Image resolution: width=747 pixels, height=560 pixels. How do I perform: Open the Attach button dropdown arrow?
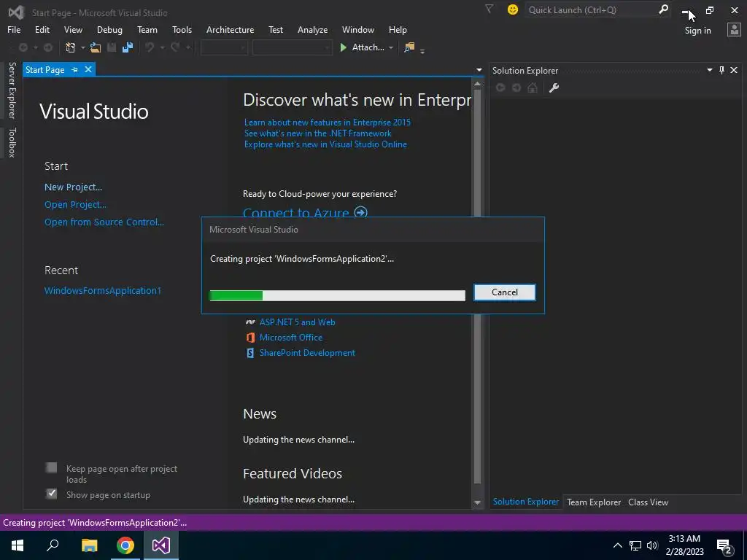click(x=391, y=47)
